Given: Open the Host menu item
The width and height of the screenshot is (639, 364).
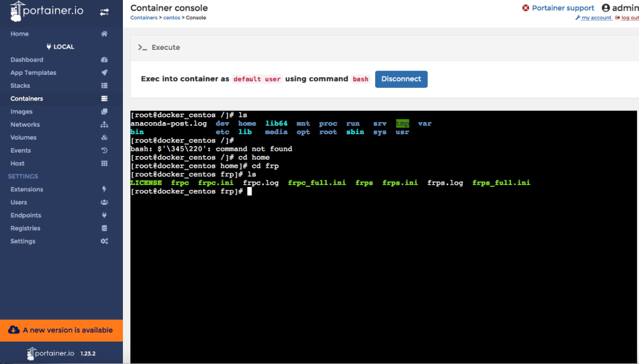Looking at the screenshot, I should 17,163.
